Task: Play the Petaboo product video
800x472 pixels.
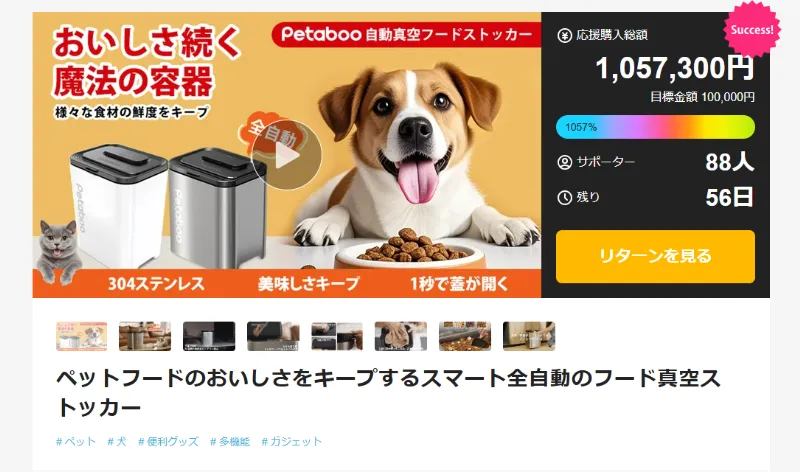Action: [x=286, y=155]
